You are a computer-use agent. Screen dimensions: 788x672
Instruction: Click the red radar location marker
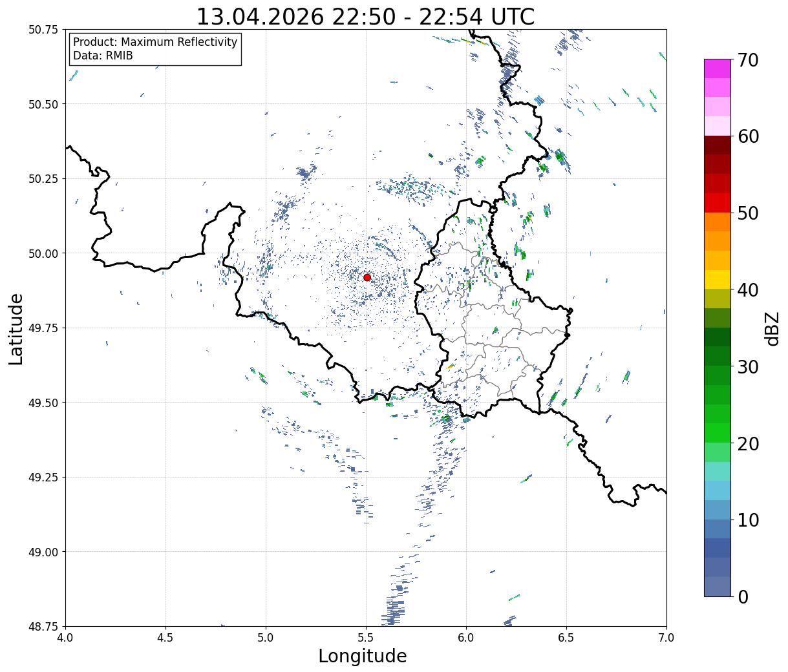367,277
